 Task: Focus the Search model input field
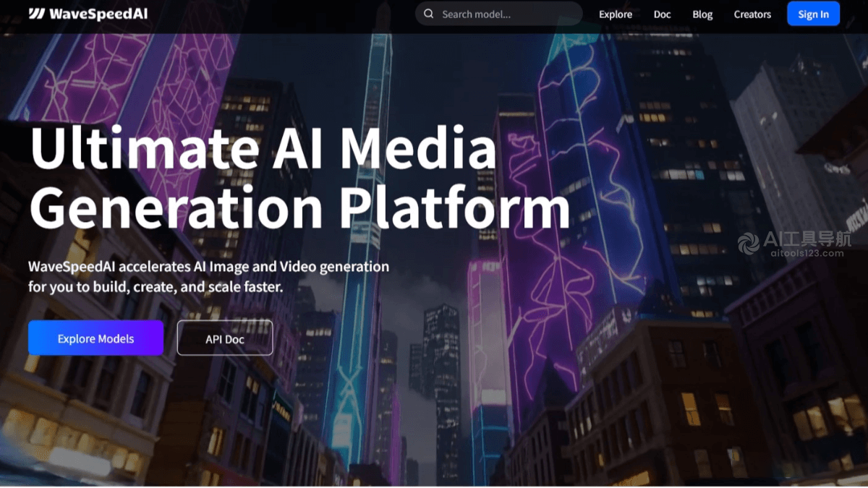pos(498,14)
